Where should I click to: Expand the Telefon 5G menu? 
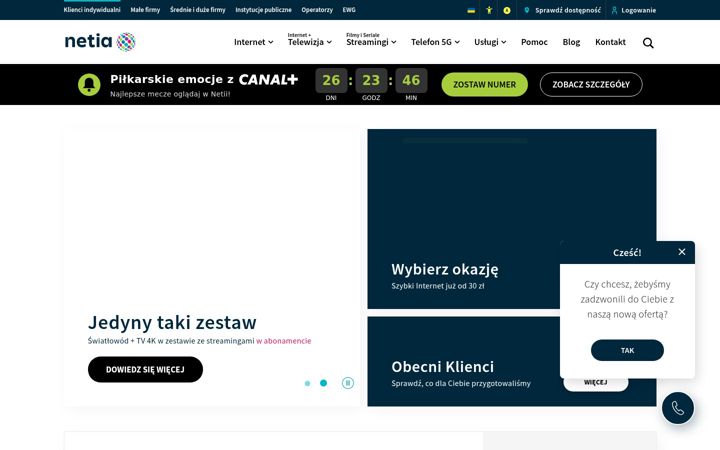click(435, 42)
